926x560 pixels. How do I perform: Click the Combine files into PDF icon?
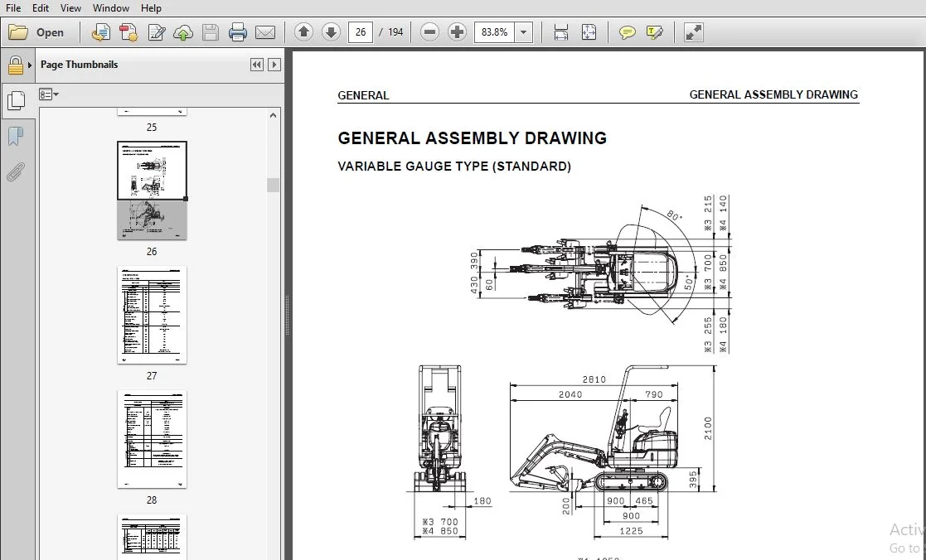tap(128, 32)
